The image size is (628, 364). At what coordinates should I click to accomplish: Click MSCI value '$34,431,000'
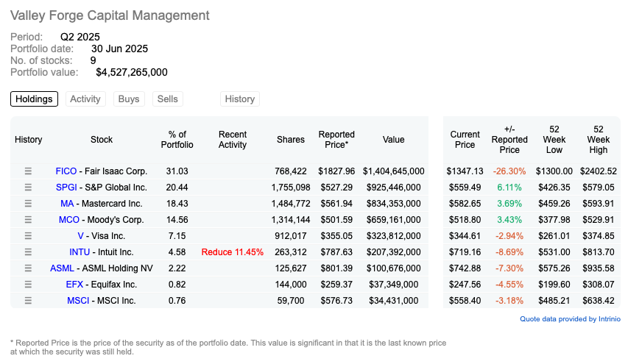pyautogui.click(x=393, y=301)
